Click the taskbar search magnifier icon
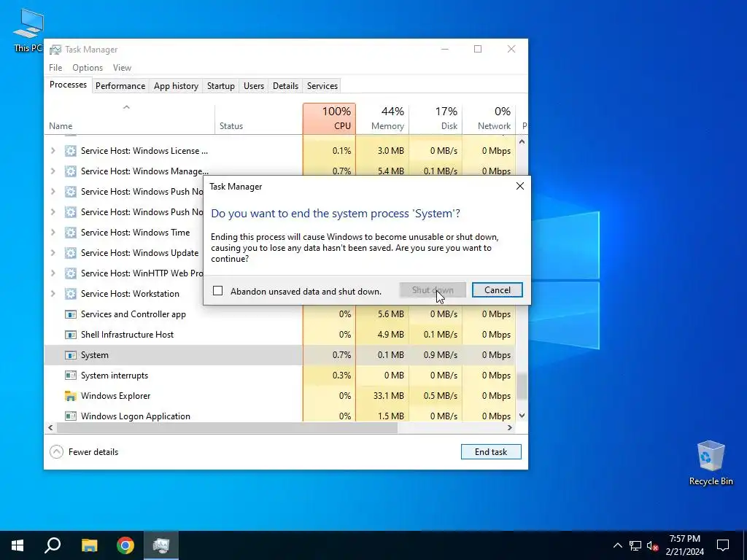 pyautogui.click(x=53, y=545)
